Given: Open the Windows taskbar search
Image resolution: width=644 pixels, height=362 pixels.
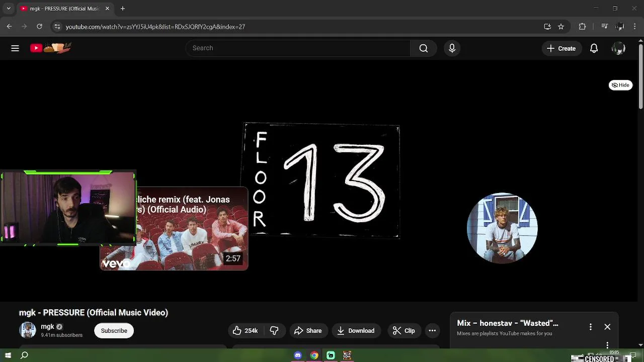Looking at the screenshot, I should (24, 355).
